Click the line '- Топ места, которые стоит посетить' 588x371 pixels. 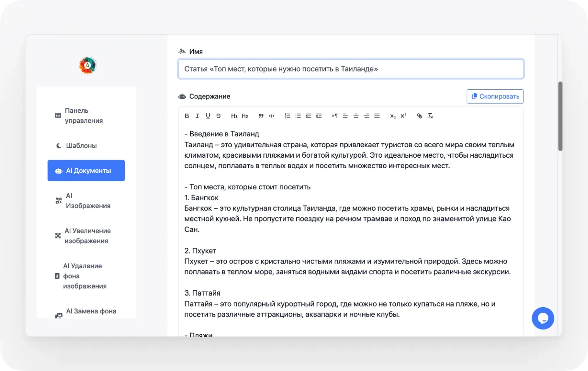point(248,187)
